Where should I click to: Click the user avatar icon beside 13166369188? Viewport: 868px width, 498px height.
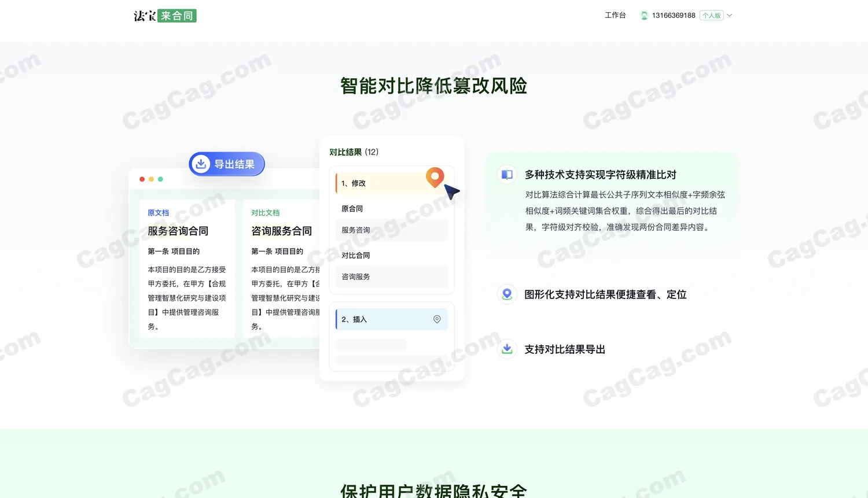tap(644, 16)
